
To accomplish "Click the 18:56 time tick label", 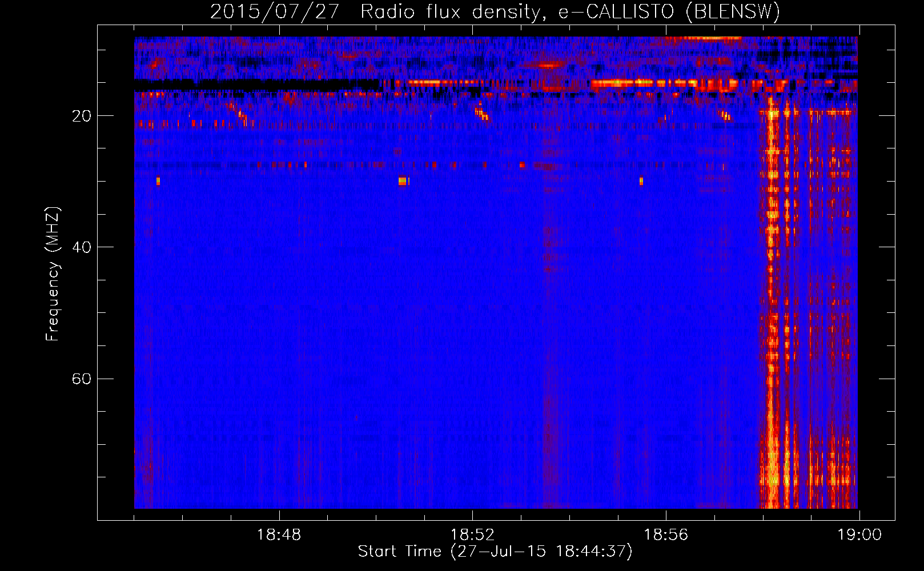I will pos(666,535).
